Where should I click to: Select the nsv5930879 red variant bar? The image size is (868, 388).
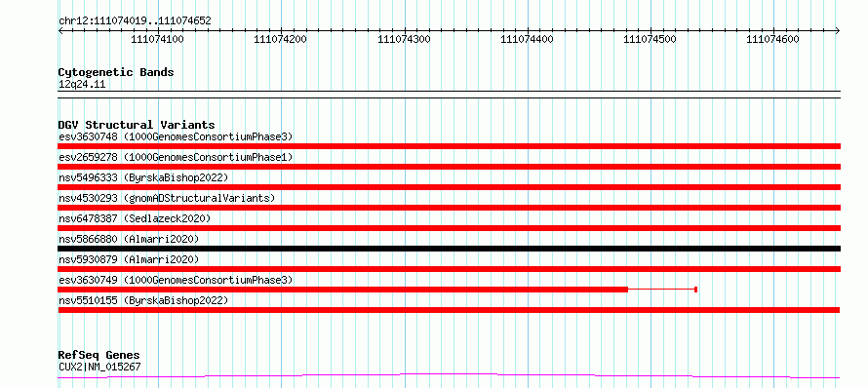[x=450, y=269]
